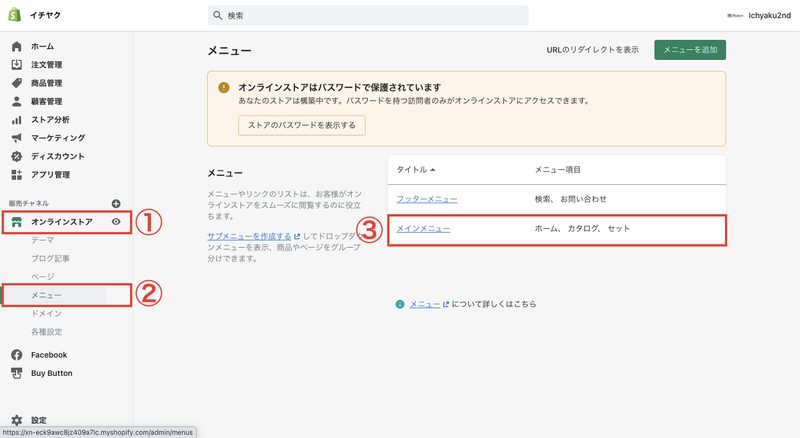Open 注文管理 in the sidebar
The image size is (800, 438).
[x=46, y=65]
